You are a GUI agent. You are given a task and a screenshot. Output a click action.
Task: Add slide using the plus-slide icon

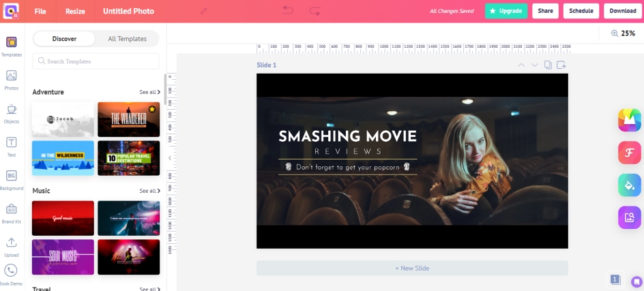click(x=561, y=65)
